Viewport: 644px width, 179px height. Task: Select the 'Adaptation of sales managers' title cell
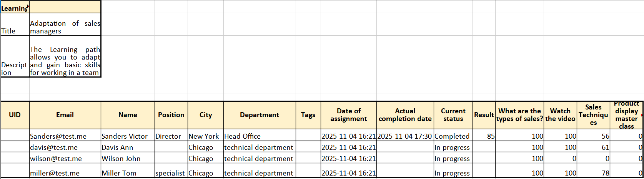point(65,27)
